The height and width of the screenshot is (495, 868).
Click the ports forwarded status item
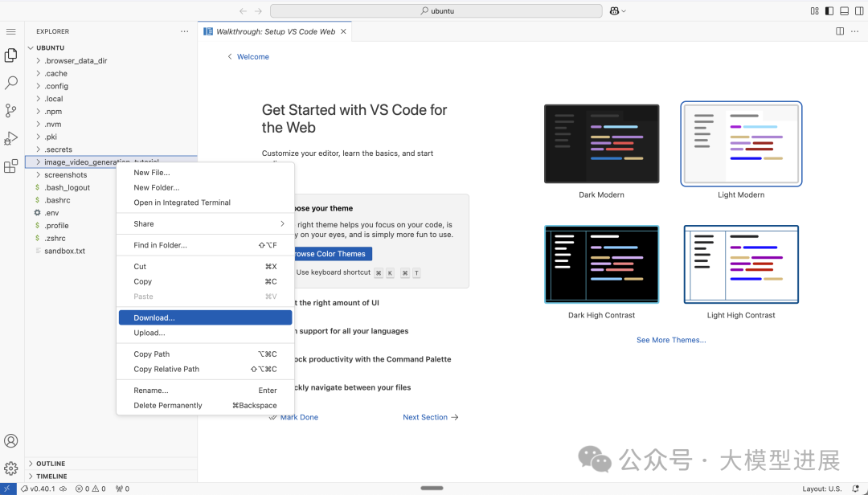(122, 489)
